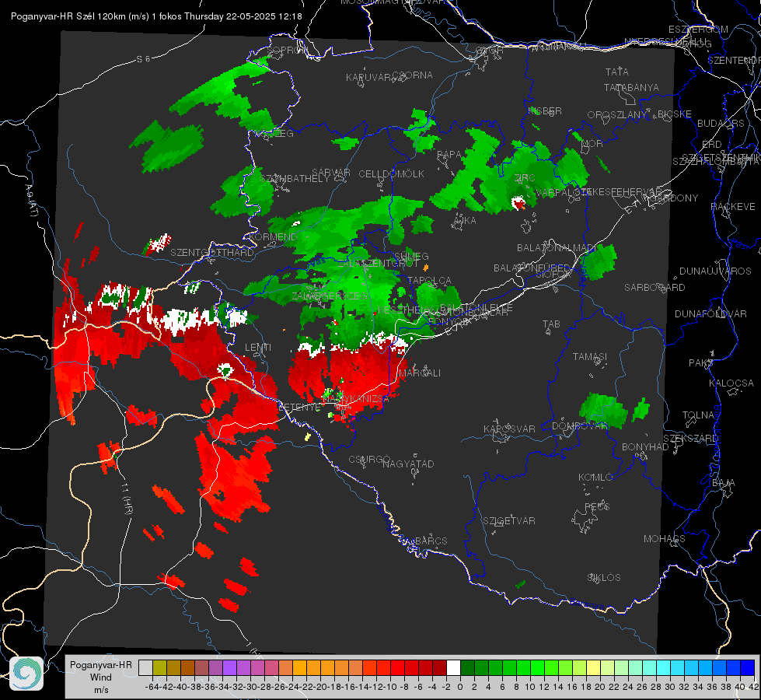Click the BICSKE city label
Viewport: 761px width, 700px height.
[x=675, y=114]
